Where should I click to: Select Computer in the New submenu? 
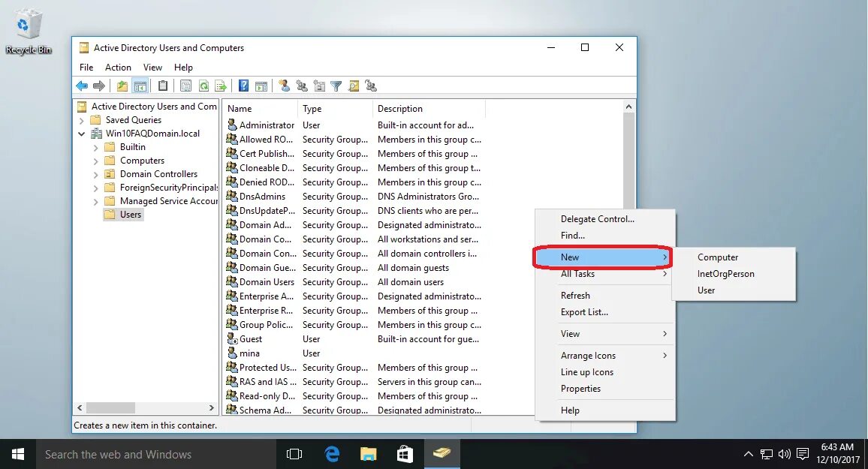(x=734, y=257)
